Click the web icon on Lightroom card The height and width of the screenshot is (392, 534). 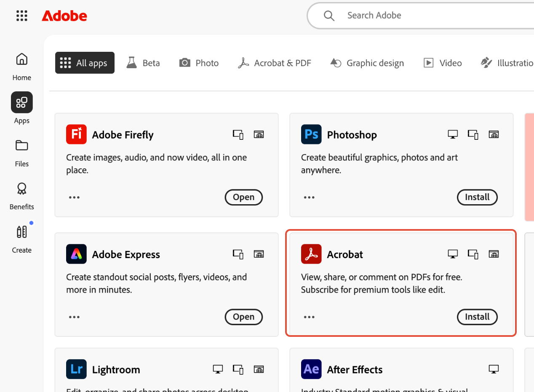[259, 370]
